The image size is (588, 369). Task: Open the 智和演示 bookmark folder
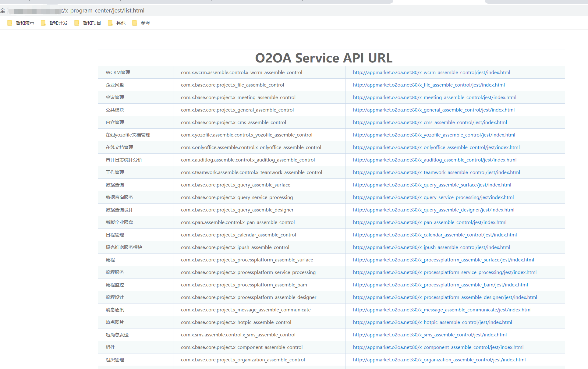21,23
